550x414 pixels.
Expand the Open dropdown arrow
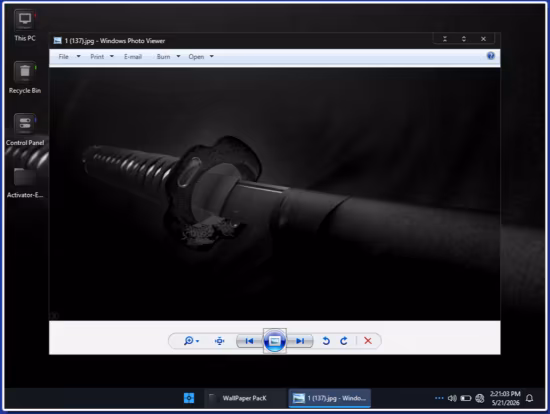tap(212, 56)
